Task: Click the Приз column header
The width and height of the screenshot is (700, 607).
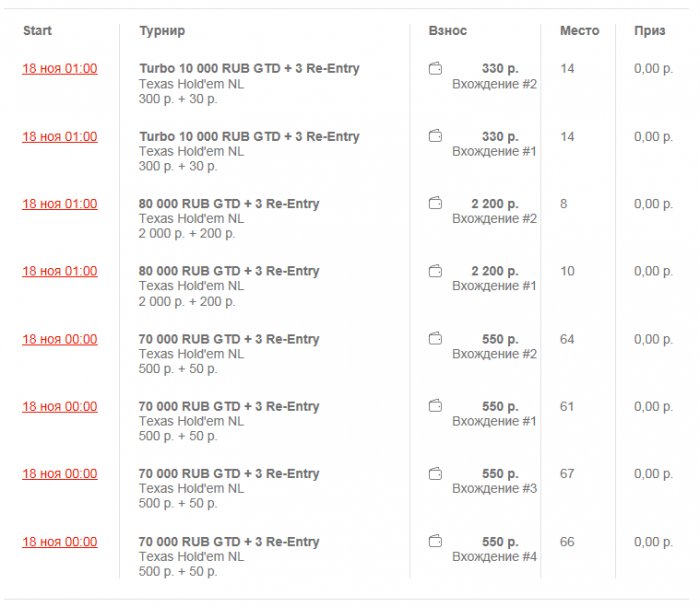Action: [x=649, y=31]
